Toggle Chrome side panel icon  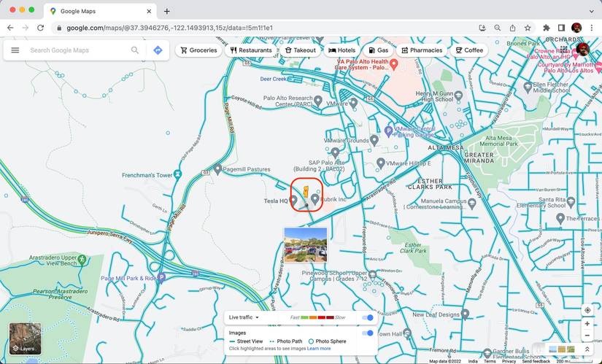[561, 28]
